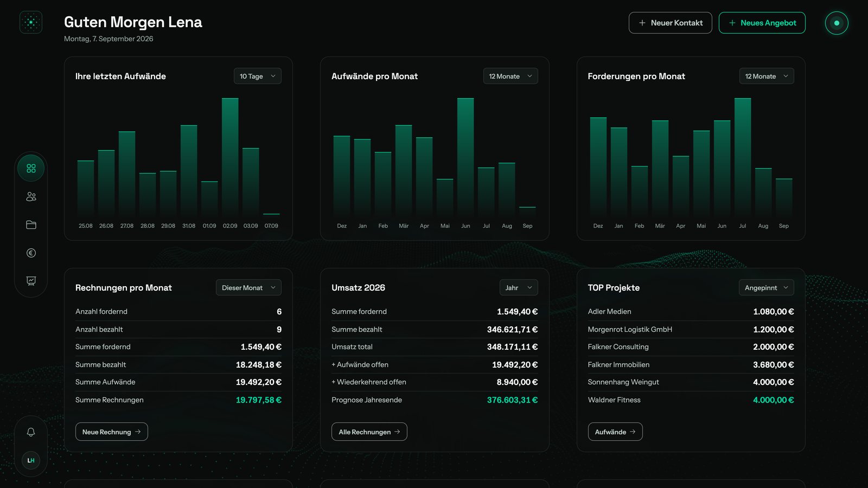Select the Falkner Consulting row
This screenshot has height=488, width=868.
coord(691,347)
